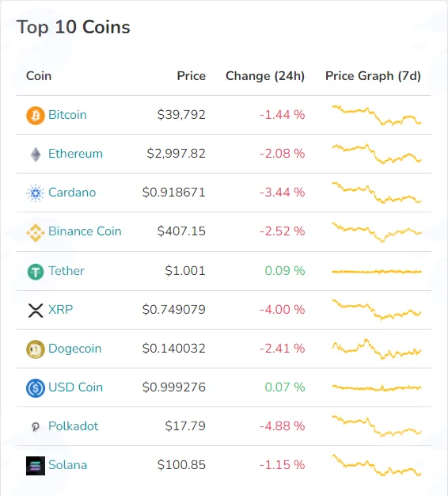The height and width of the screenshot is (496, 448).
Task: Select the Solana name link
Action: tap(67, 465)
